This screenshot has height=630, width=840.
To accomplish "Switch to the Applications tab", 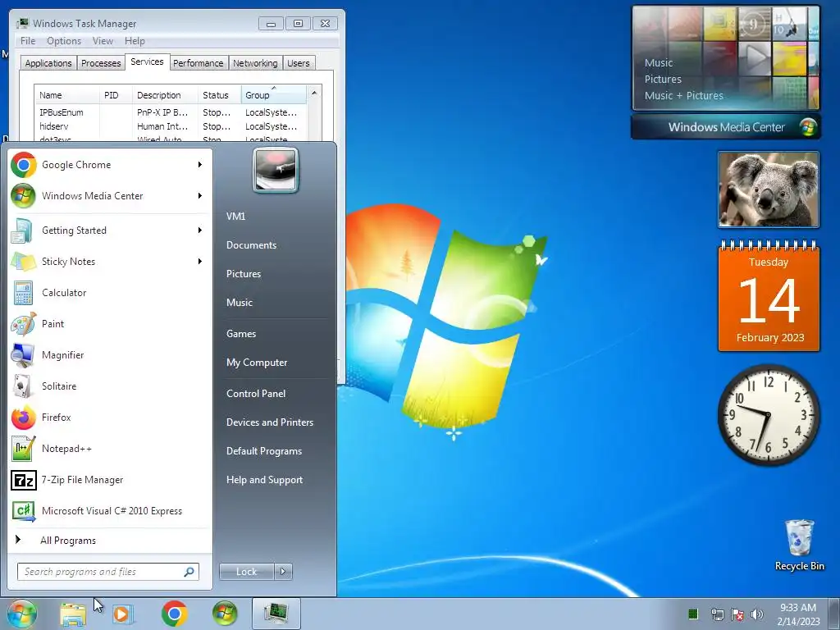I will coord(48,63).
